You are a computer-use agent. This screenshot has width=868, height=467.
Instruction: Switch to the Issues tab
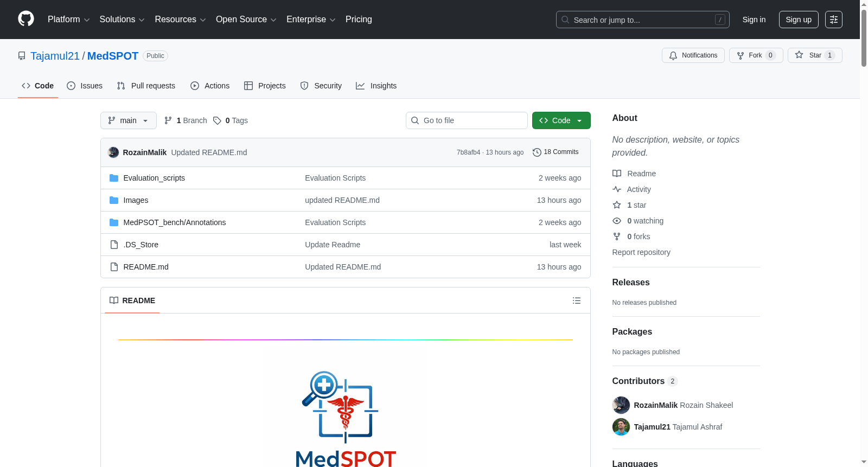click(85, 86)
